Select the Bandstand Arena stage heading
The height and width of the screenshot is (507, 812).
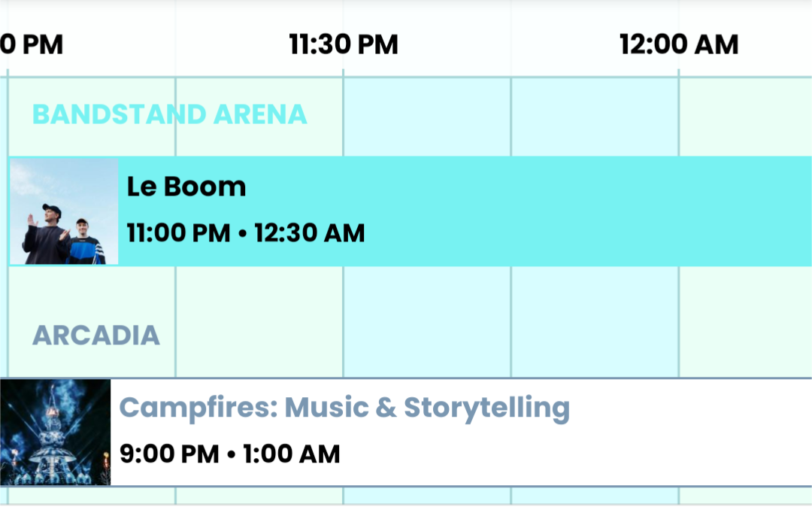[170, 114]
